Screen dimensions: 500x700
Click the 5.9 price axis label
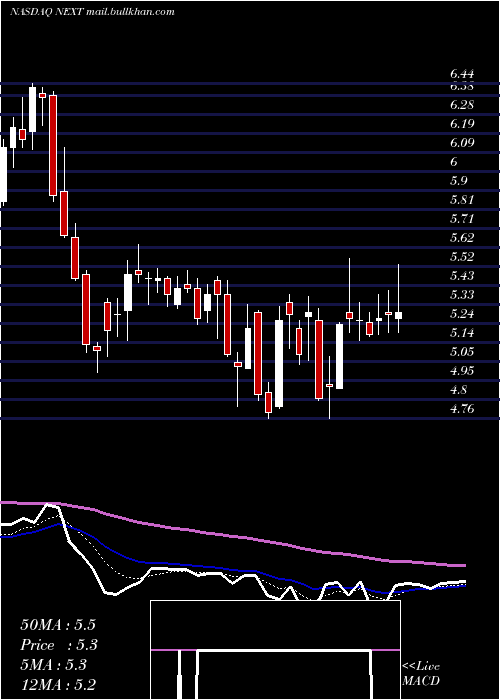[458, 181]
